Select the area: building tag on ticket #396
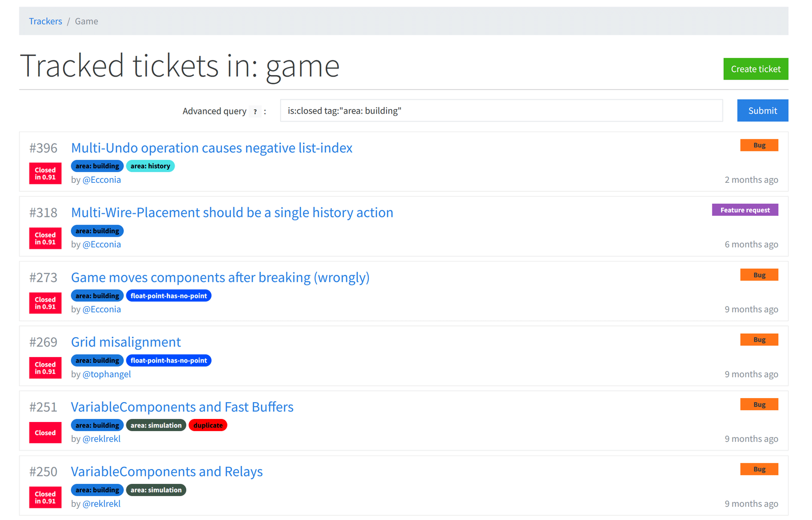The height and width of the screenshot is (520, 812). click(97, 166)
